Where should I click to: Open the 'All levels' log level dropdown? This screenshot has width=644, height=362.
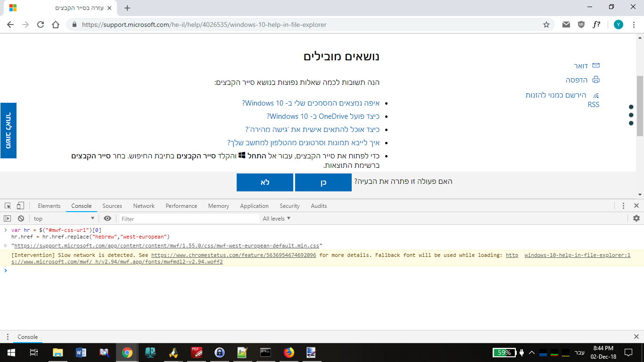click(277, 219)
